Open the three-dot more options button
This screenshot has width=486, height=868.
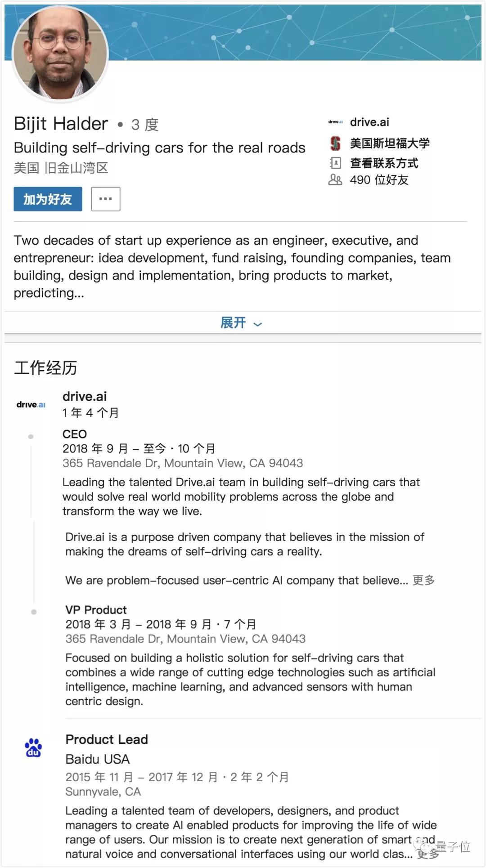(x=106, y=199)
